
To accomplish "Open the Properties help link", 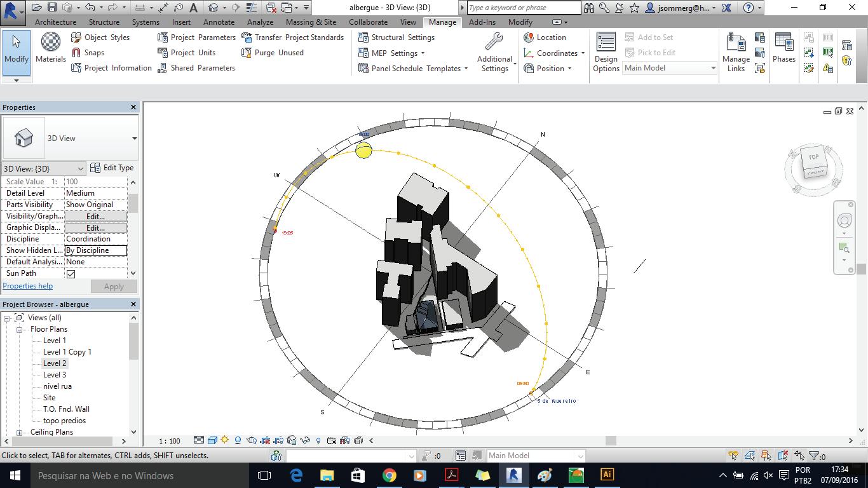I will click(x=28, y=286).
